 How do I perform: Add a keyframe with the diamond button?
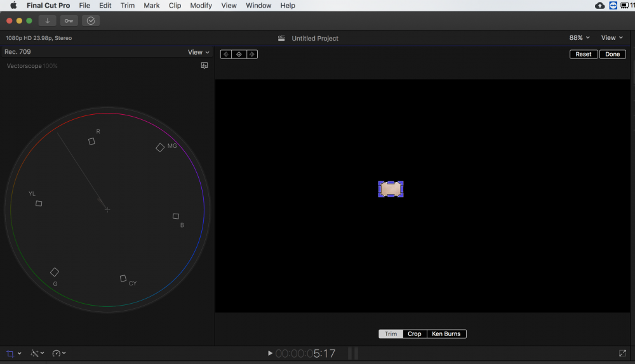coord(239,55)
